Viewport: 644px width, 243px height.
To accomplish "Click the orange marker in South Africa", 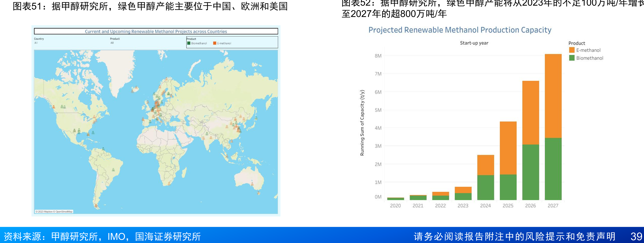I will click(169, 184).
